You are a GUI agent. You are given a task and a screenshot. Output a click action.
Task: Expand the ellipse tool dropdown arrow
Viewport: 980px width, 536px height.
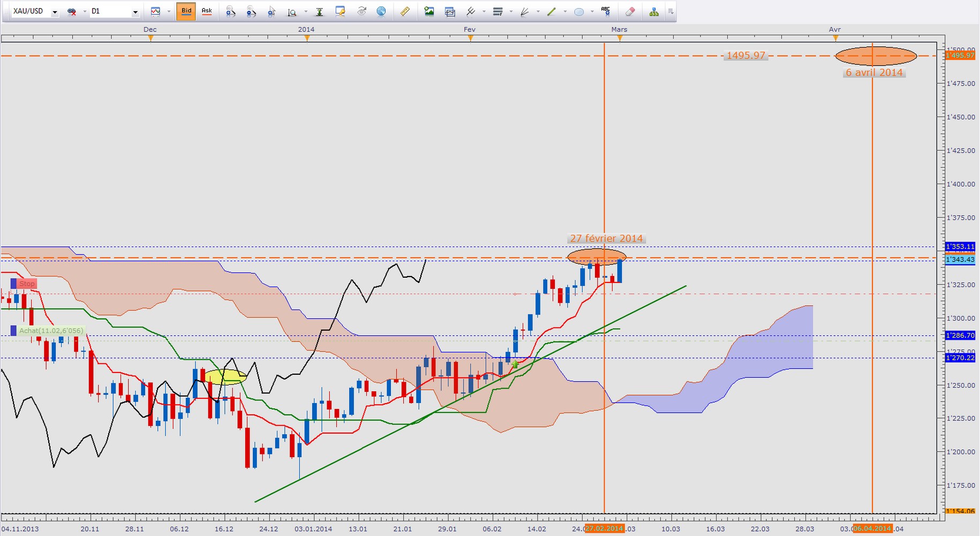click(592, 11)
